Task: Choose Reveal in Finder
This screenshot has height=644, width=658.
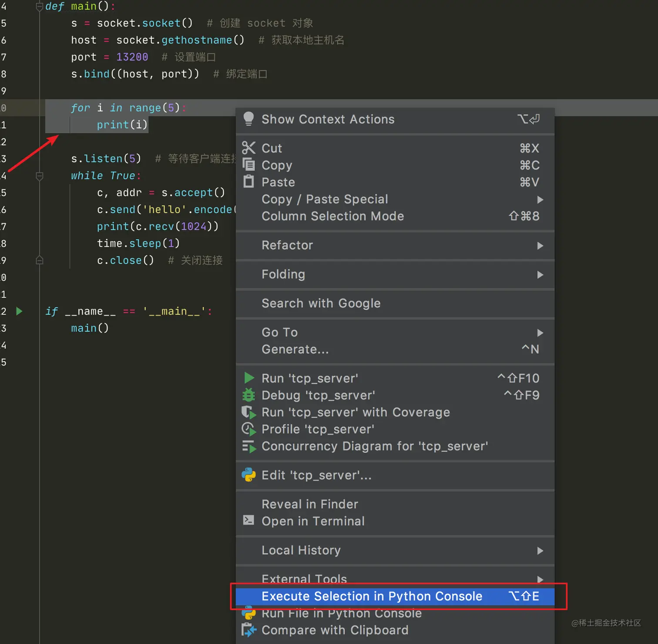Action: tap(395, 504)
